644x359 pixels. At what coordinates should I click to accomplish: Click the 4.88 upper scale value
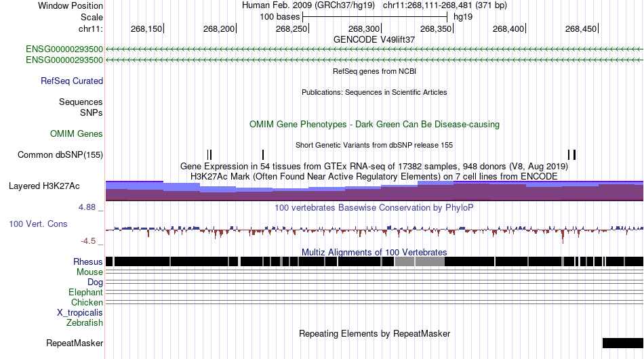click(x=87, y=207)
